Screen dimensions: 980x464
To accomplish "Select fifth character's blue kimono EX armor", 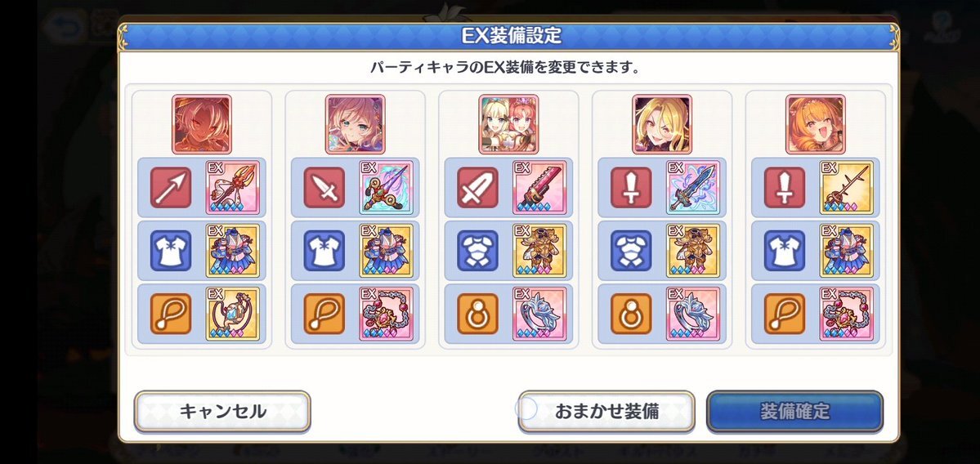I will point(846,251).
